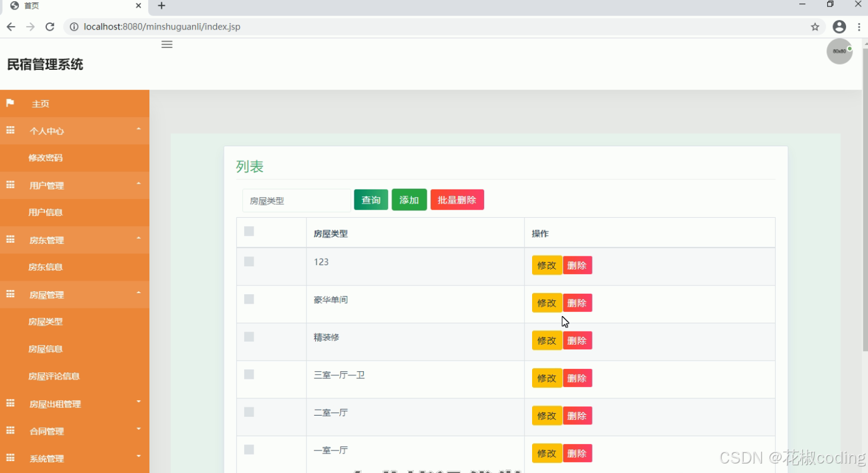The width and height of the screenshot is (868, 473).
Task: Click the flag icon beside 主页
Action: coord(10,103)
